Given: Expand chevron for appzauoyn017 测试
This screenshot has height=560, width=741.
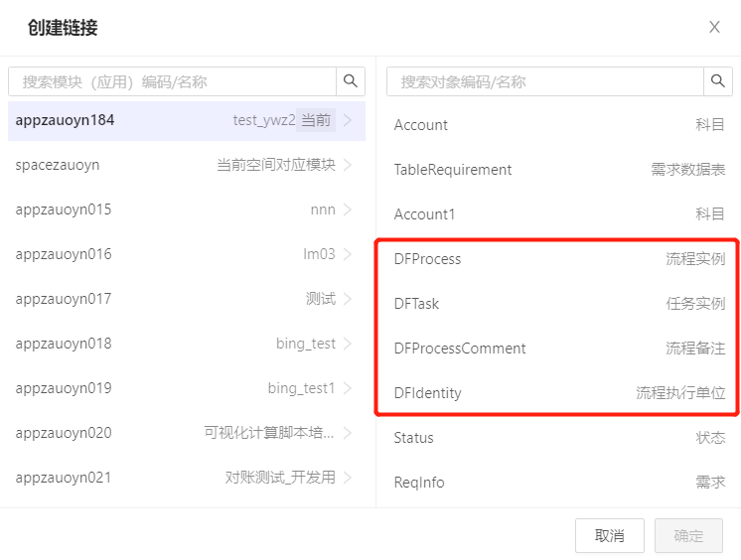Looking at the screenshot, I should (x=348, y=299).
